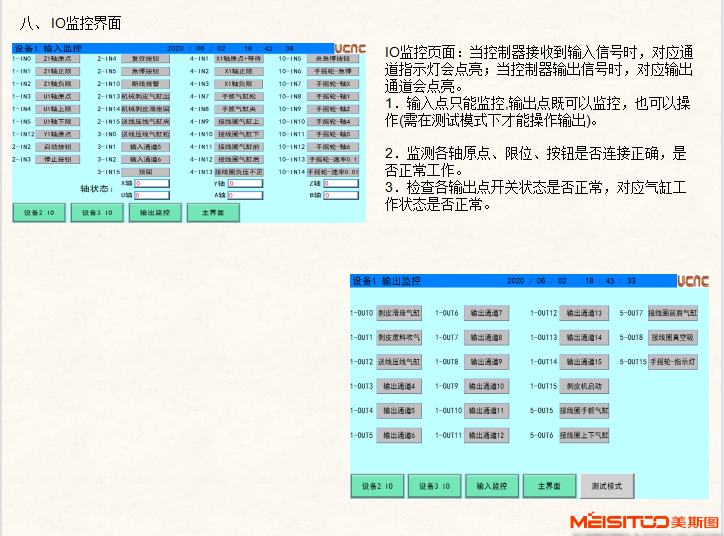Switch to 输入监控 from the output monitor panel
The width and height of the screenshot is (724, 536).
[492, 486]
